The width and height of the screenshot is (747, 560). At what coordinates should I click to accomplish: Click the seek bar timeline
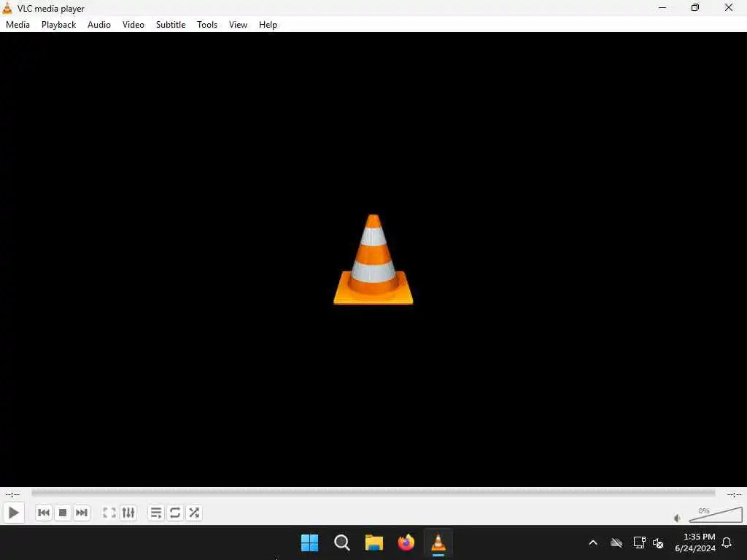point(373,494)
